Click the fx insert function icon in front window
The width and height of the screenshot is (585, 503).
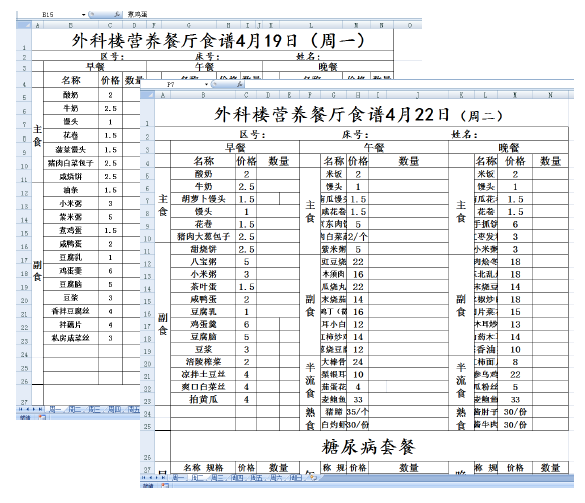point(239,85)
